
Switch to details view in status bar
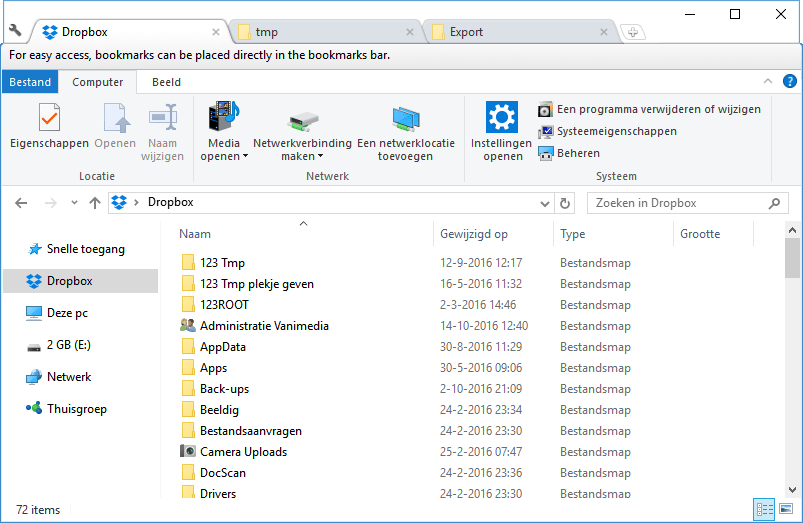tap(765, 509)
